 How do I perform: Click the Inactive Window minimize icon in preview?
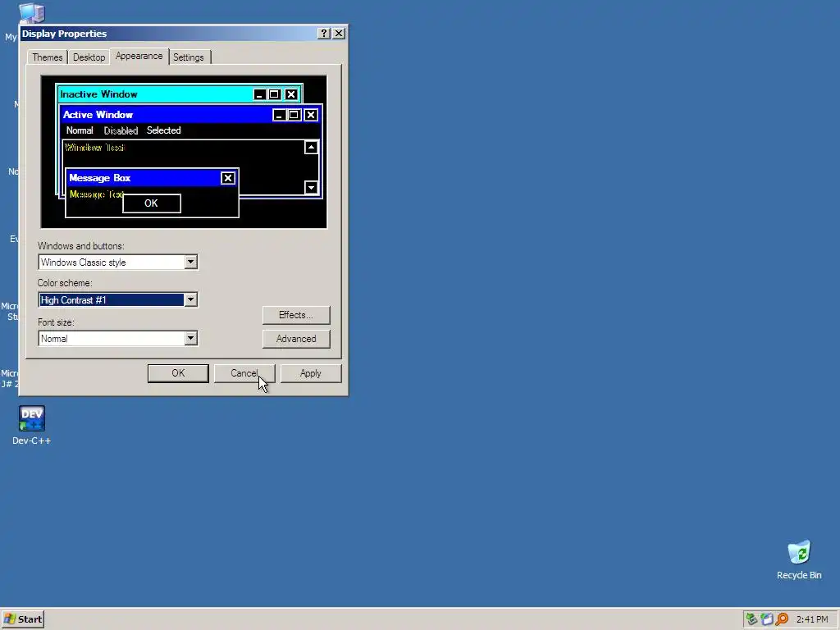(x=259, y=94)
